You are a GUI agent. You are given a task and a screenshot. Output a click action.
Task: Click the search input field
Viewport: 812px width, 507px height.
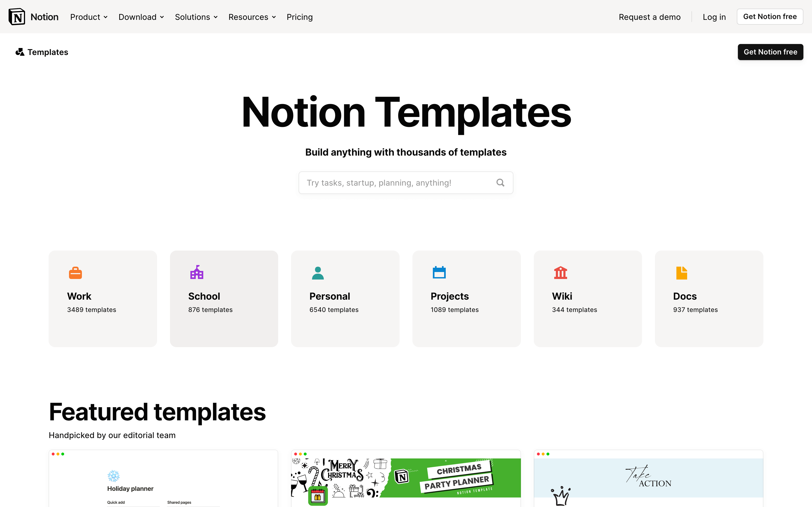coord(406,182)
